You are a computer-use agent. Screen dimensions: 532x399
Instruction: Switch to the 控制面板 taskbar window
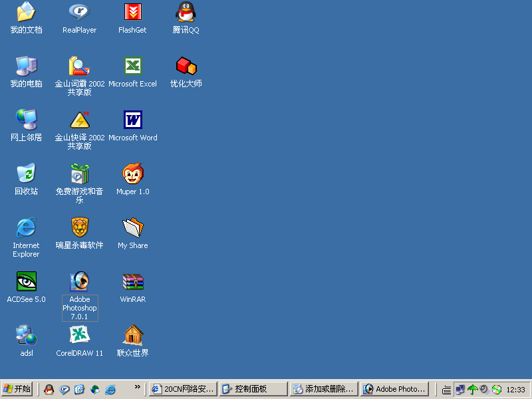(x=253, y=389)
